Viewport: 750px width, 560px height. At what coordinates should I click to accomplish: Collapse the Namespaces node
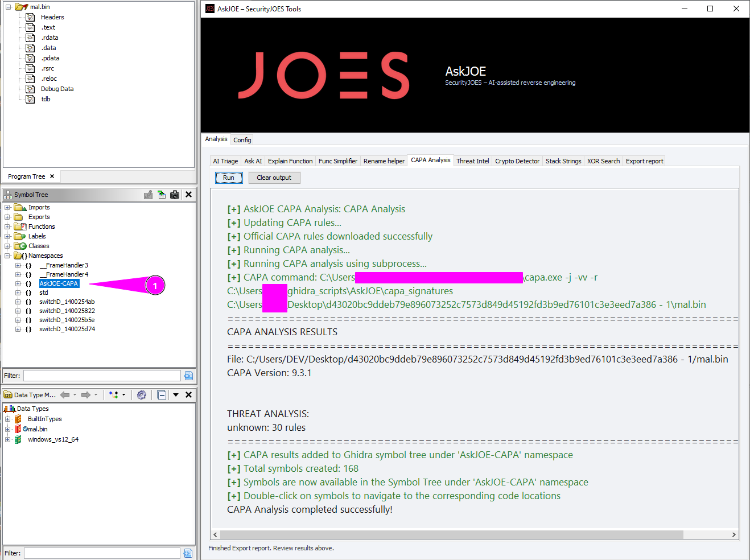tap(7, 256)
